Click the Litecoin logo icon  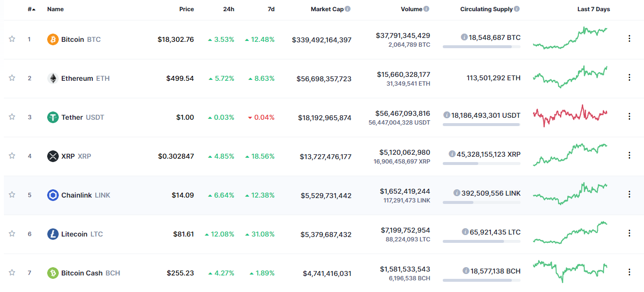[x=53, y=234]
